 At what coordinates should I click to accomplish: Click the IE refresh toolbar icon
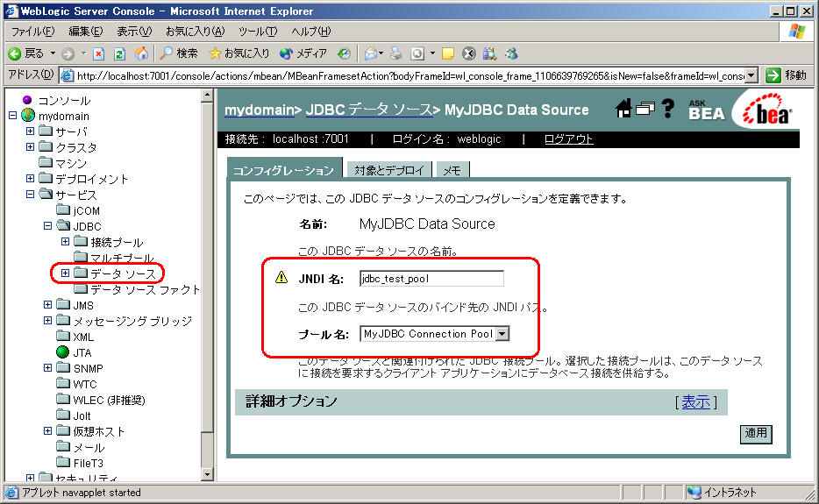[119, 53]
